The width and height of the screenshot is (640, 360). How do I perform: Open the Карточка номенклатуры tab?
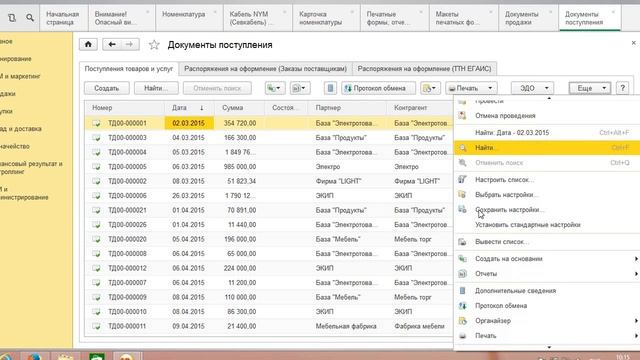tap(326, 18)
